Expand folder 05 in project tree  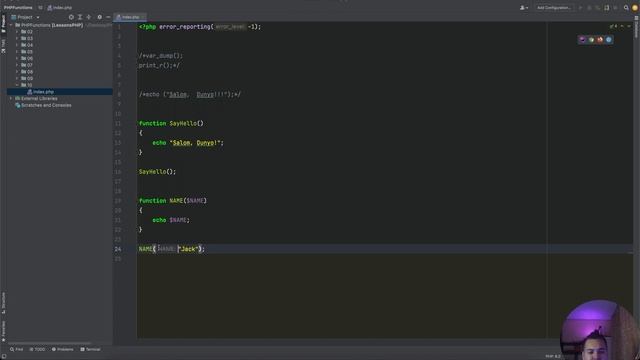(17, 52)
